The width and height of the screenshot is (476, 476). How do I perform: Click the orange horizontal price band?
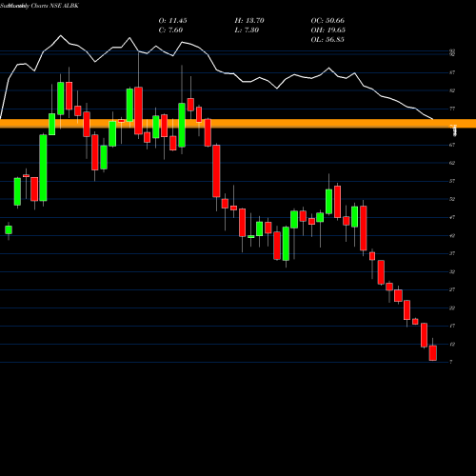238,124
